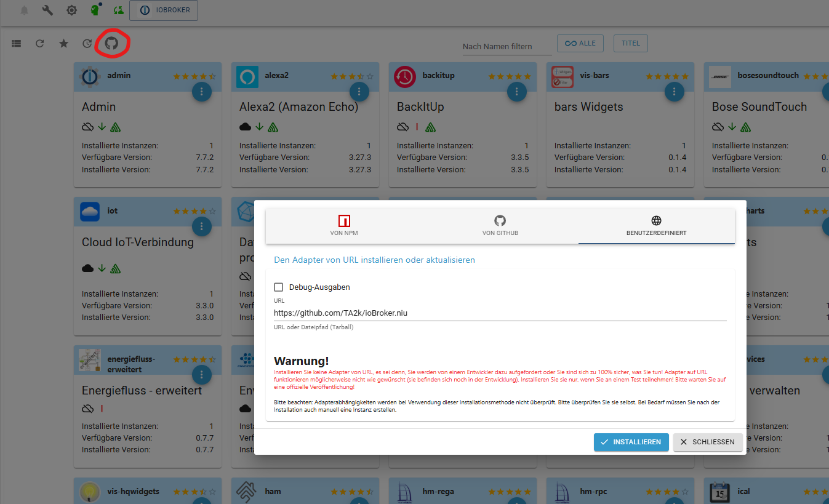
Task: Open the three-dot menu on iot card
Action: 202,226
